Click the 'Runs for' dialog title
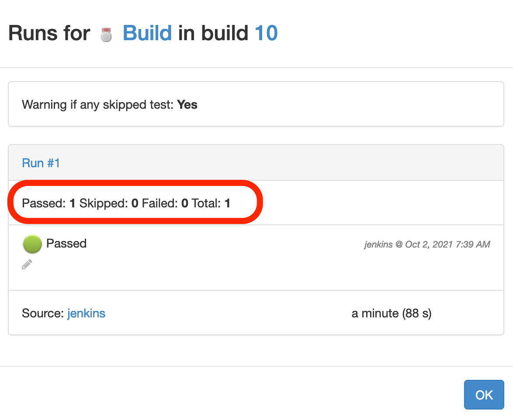This screenshot has height=420, width=513. (49, 33)
